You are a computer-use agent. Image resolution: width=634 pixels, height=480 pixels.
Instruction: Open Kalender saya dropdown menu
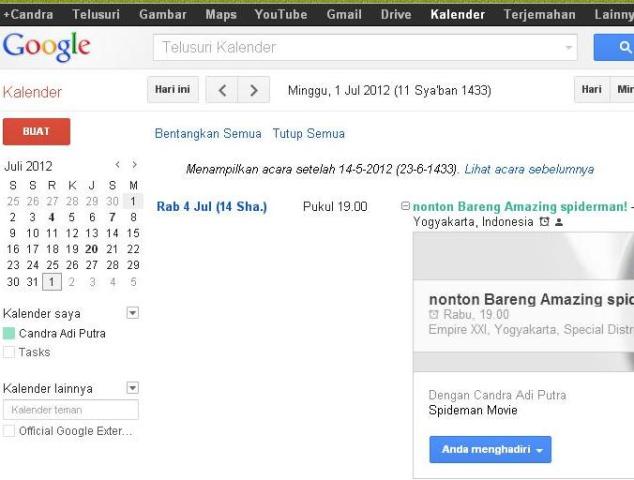pos(133,313)
